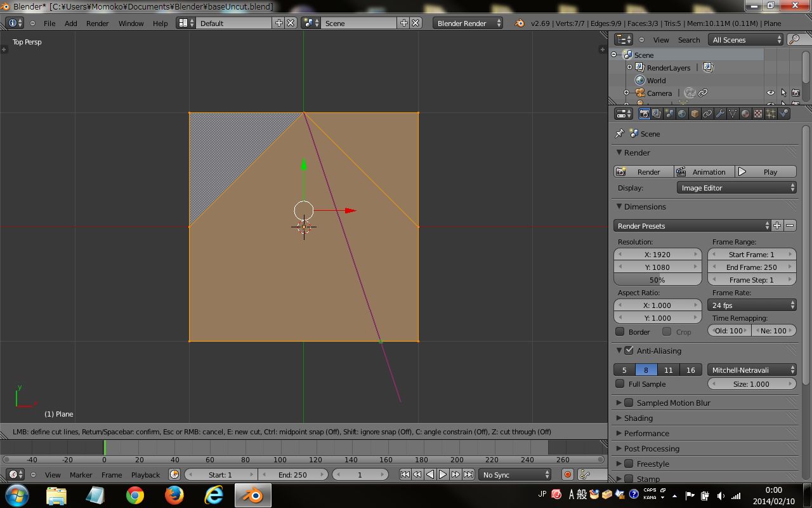Toggle Camera renderability icon in outliner
Image resolution: width=812 pixels, height=508 pixels.
(x=796, y=93)
